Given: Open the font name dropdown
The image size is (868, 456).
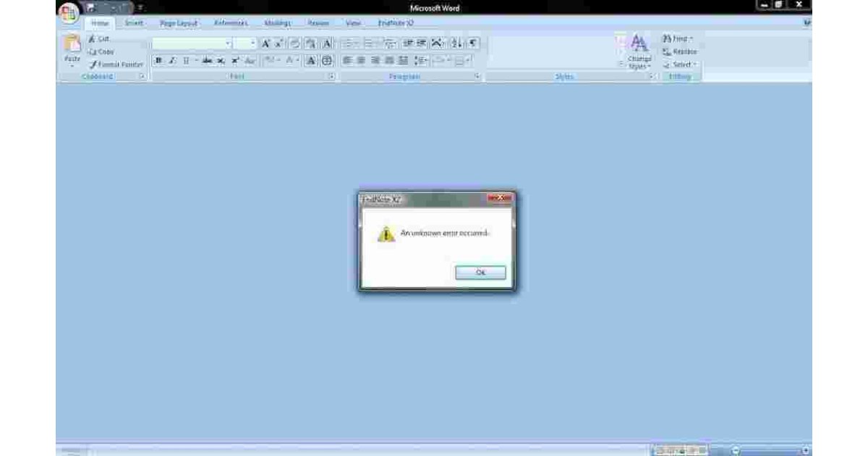Looking at the screenshot, I should click(x=228, y=43).
